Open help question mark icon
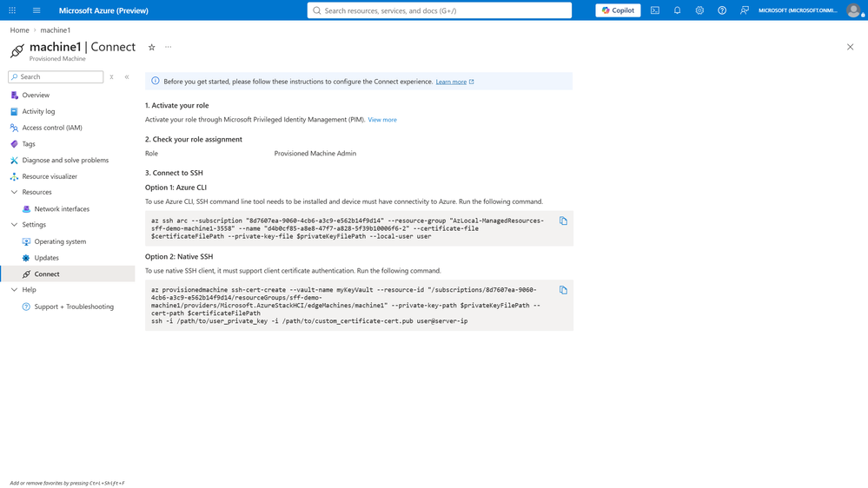 pyautogui.click(x=722, y=10)
